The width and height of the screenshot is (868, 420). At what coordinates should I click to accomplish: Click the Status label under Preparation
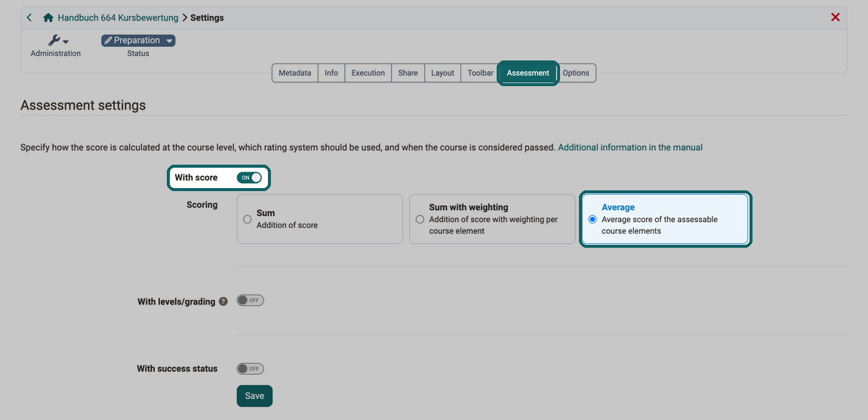pyautogui.click(x=138, y=54)
